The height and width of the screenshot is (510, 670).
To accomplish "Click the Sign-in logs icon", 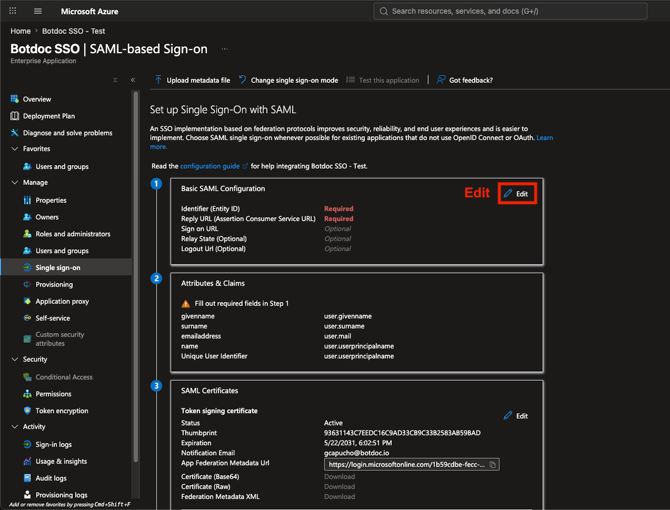I will [27, 444].
